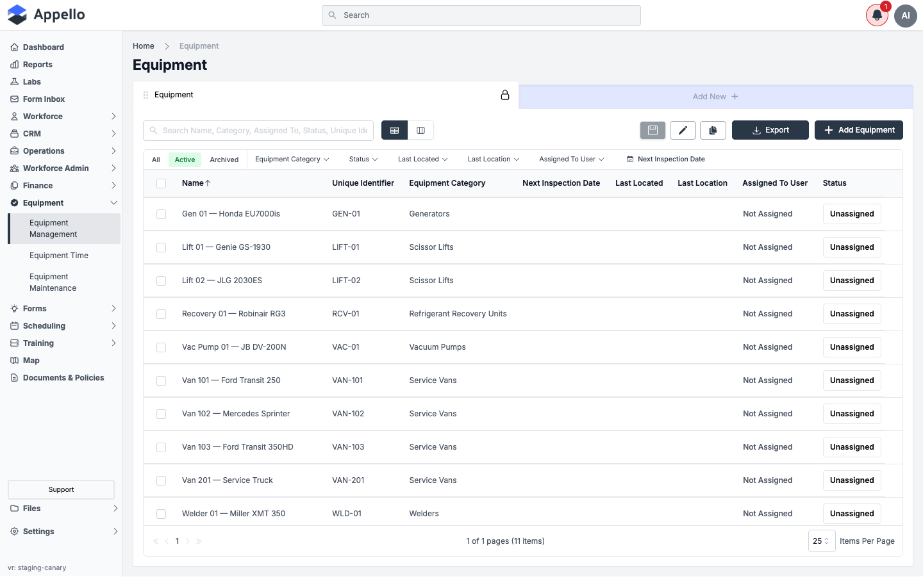Viewport: 923px width, 588px height.
Task: Go to the last page double arrow
Action: coord(199,541)
